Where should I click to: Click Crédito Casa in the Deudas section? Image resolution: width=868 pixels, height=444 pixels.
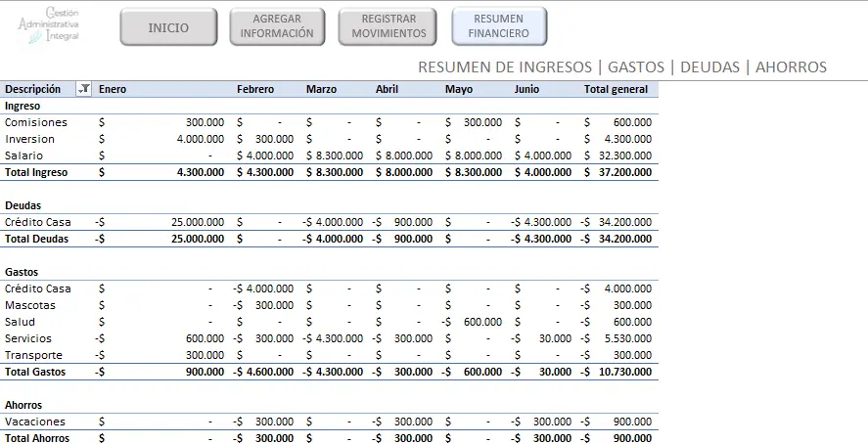(38, 222)
